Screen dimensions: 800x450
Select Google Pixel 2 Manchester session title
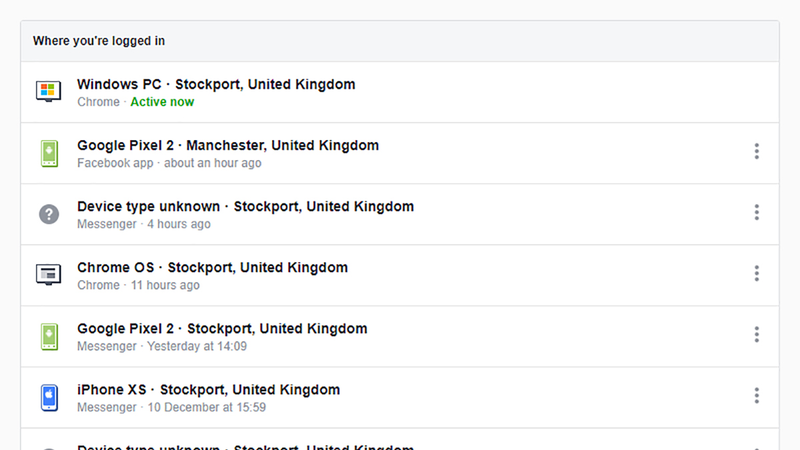tap(228, 145)
